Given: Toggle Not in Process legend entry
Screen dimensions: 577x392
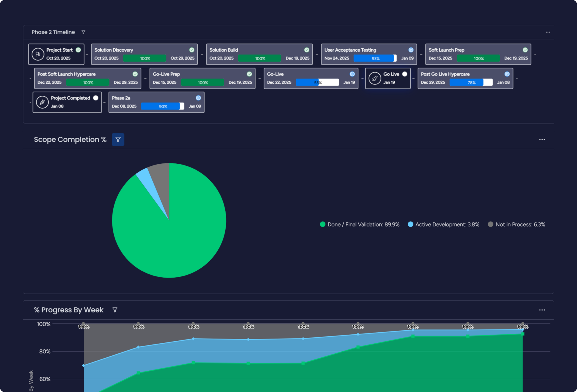Looking at the screenshot, I should coord(516,224).
